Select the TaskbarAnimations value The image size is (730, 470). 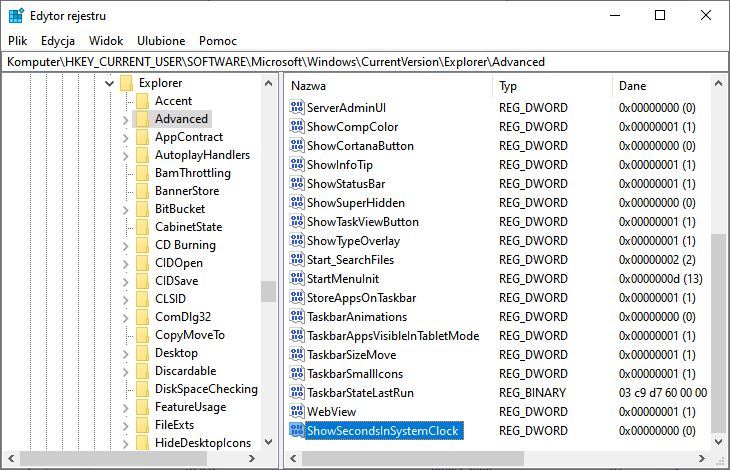pos(357,317)
